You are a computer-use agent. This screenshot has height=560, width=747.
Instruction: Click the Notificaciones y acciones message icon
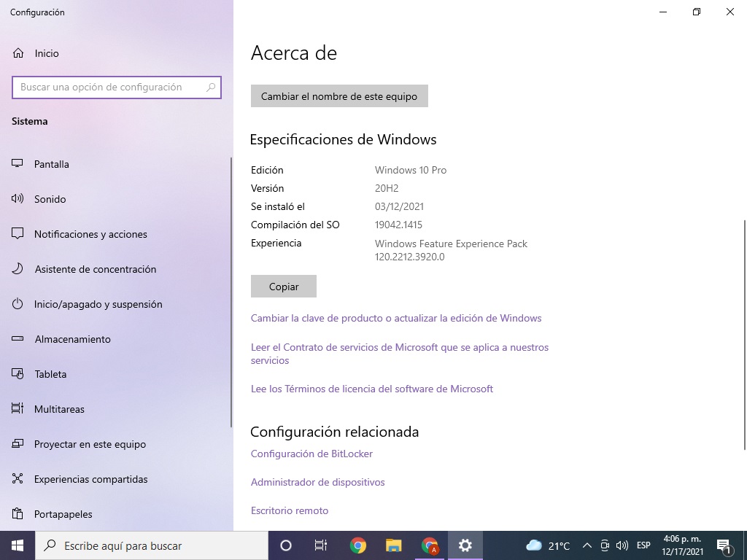pos(18,234)
